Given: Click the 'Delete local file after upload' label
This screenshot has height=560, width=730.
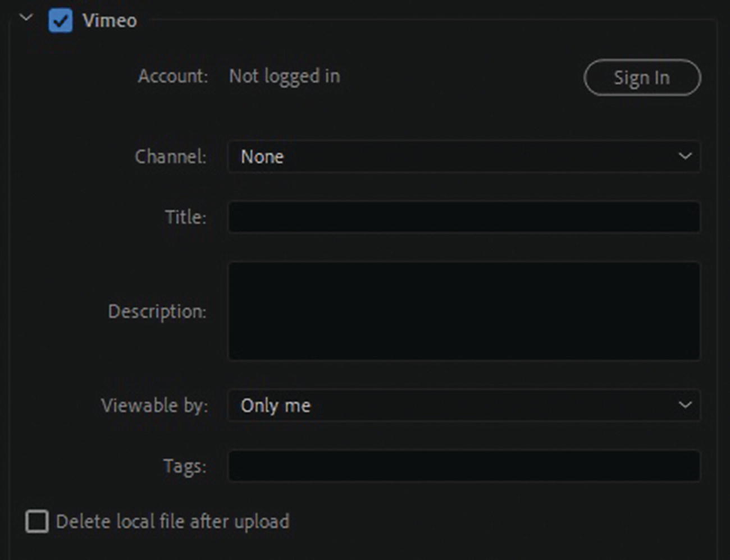Looking at the screenshot, I should click(173, 522).
